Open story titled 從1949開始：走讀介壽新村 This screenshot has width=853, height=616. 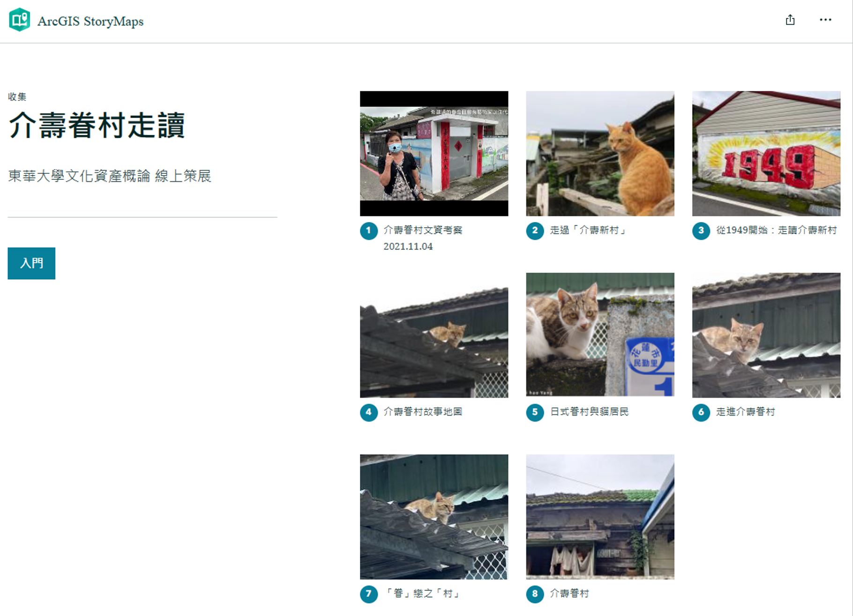[776, 230]
